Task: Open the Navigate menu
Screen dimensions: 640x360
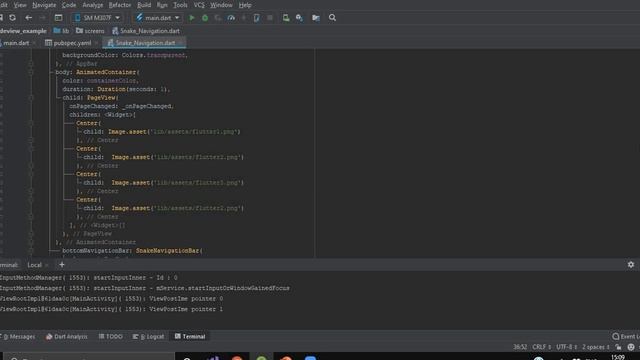Action: (x=44, y=5)
